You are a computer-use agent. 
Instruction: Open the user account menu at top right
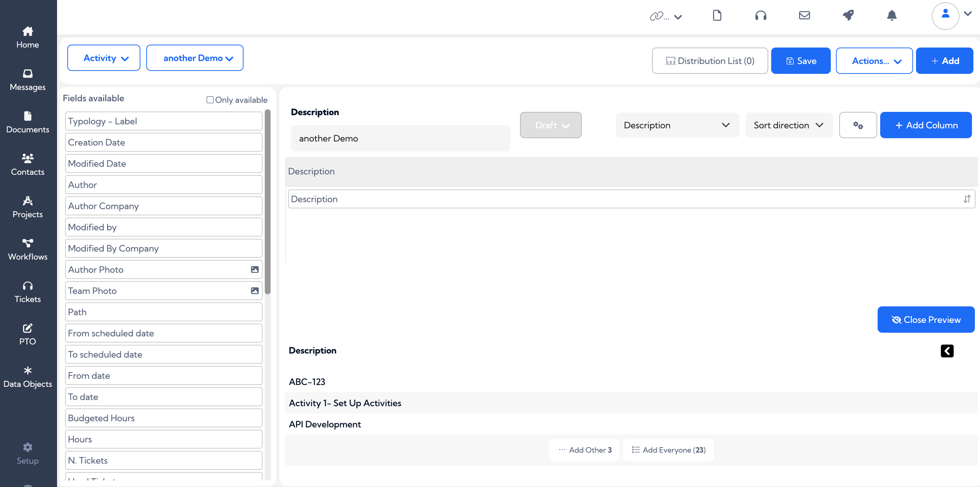click(946, 16)
